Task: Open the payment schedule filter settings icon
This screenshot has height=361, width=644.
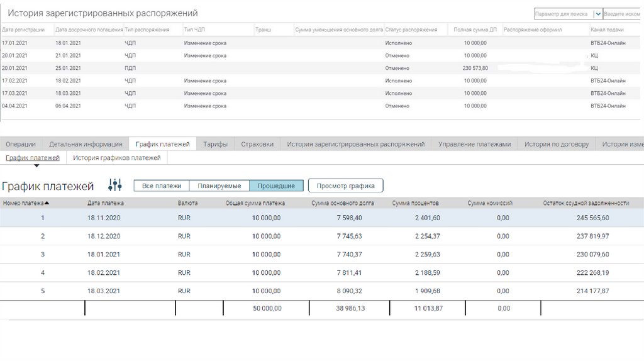Action: [114, 185]
